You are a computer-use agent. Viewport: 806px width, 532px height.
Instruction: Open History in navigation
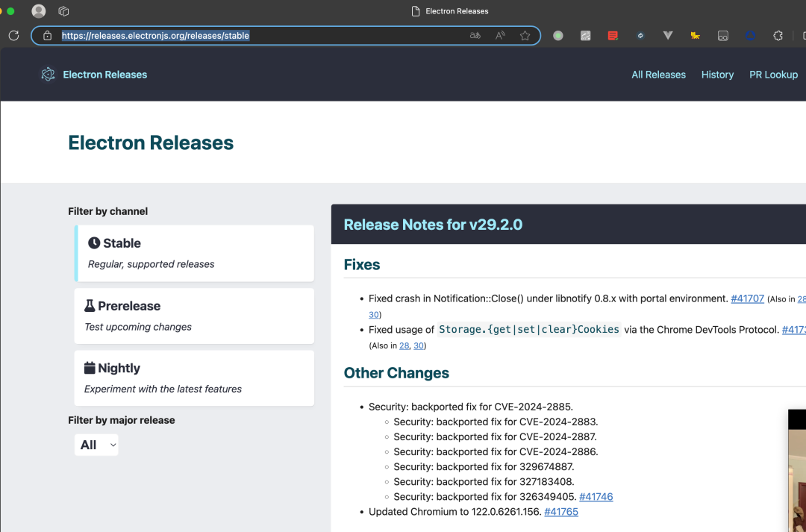pos(717,75)
